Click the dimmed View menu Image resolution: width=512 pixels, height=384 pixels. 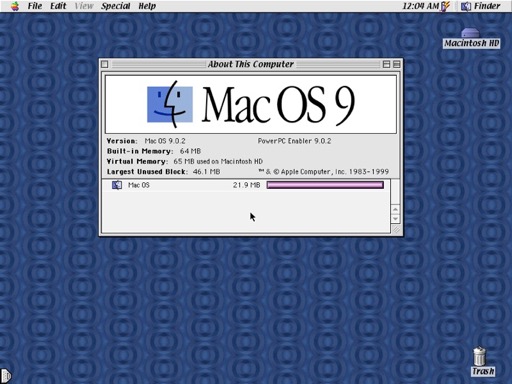click(x=83, y=6)
